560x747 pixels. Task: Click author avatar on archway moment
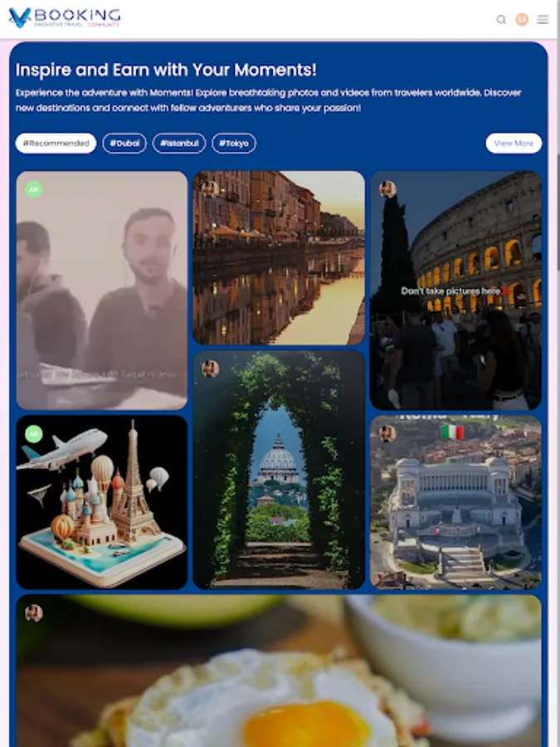tap(211, 369)
